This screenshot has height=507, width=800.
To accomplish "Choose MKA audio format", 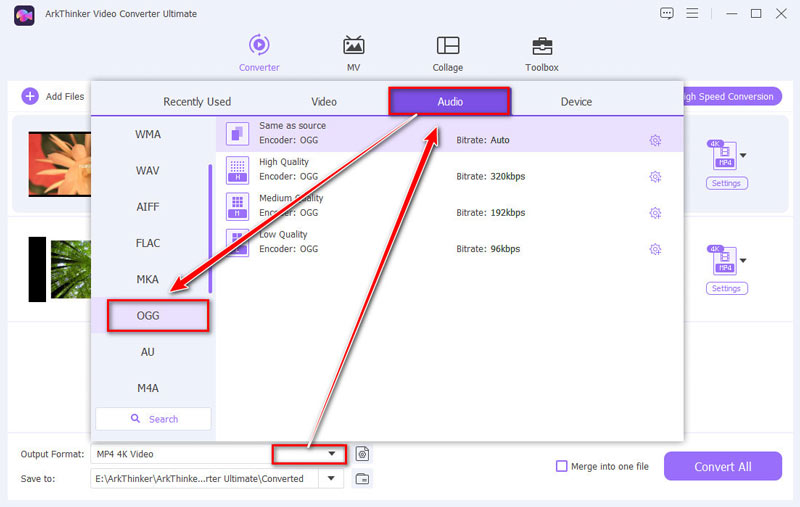I will pyautogui.click(x=148, y=279).
